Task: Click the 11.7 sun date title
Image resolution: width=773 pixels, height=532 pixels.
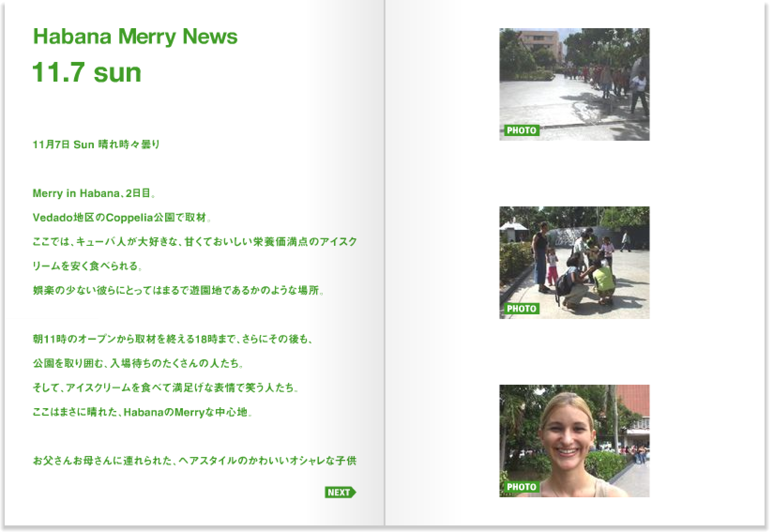Action: coord(87,72)
